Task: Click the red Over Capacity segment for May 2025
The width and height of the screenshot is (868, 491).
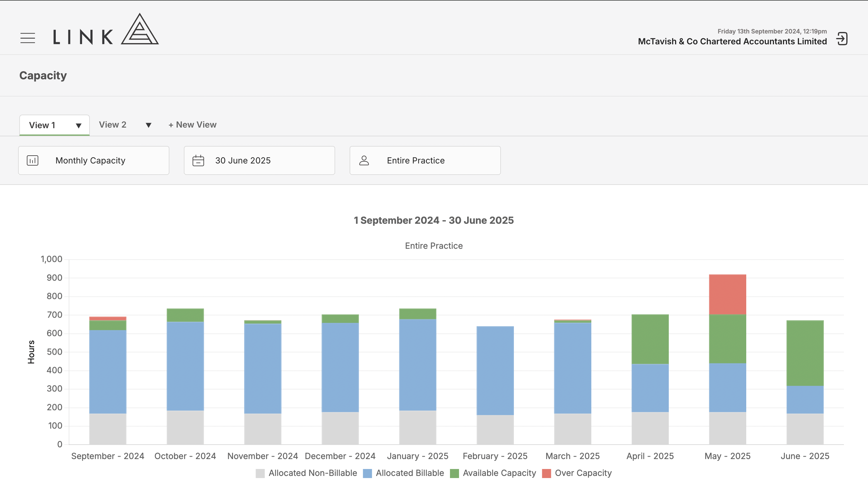Action: (728, 294)
